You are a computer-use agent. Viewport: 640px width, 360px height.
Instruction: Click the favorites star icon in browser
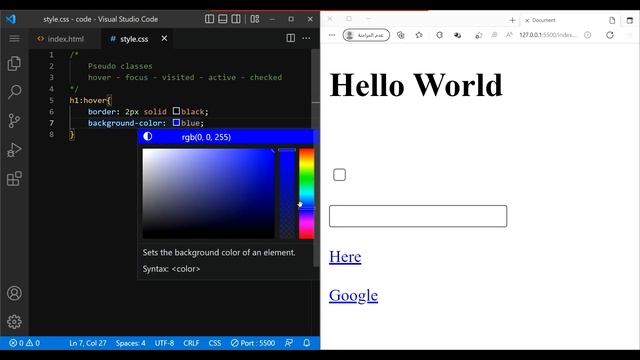coord(419,35)
